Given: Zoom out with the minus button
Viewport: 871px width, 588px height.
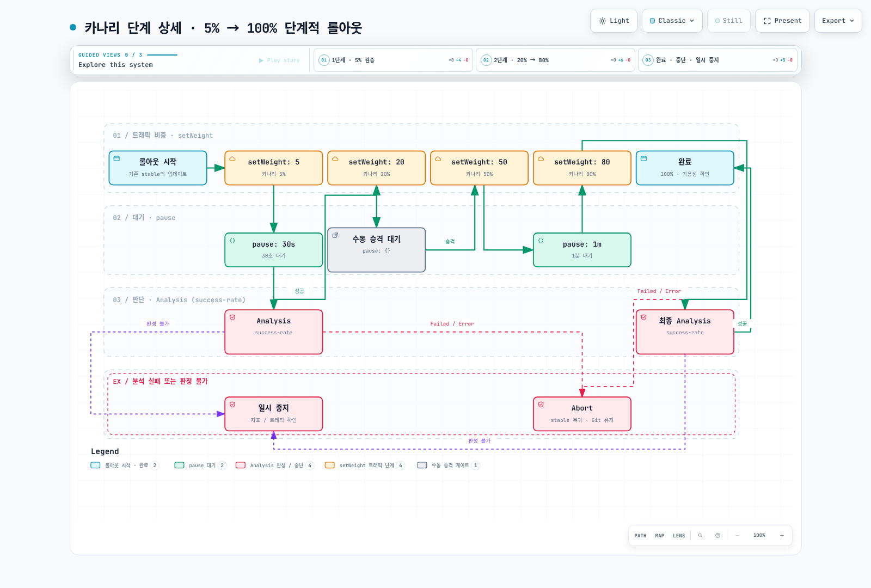Looking at the screenshot, I should tap(737, 536).
